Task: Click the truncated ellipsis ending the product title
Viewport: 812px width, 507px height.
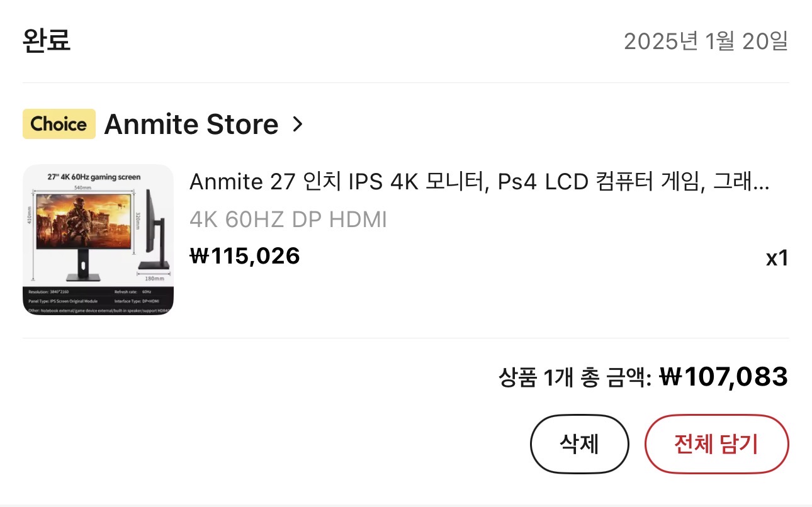Action: point(762,184)
